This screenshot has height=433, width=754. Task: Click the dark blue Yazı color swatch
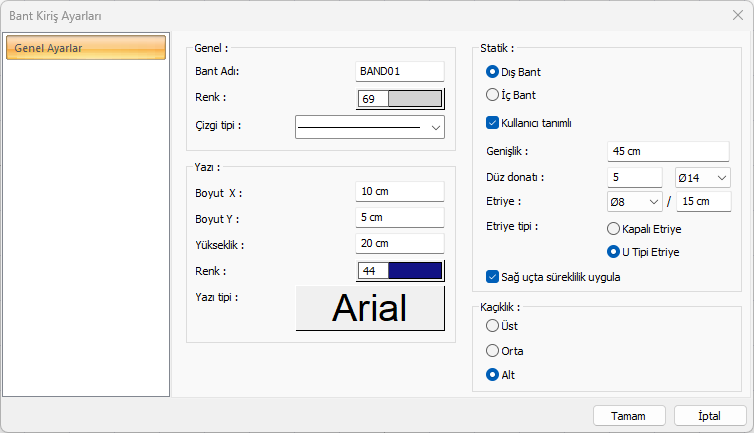click(414, 271)
